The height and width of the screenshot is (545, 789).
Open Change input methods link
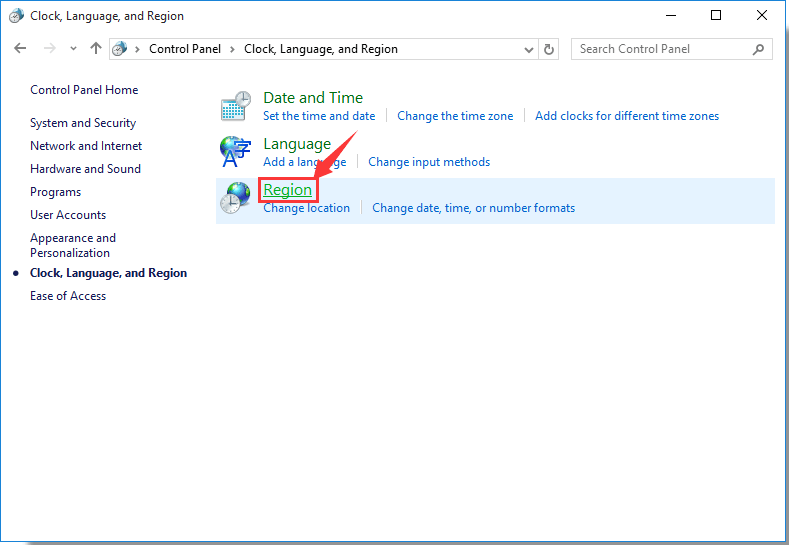click(x=429, y=162)
